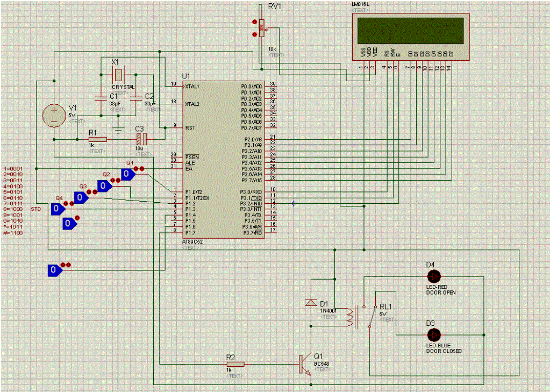Click the RV1 potentiometer increase red dot

point(254,22)
